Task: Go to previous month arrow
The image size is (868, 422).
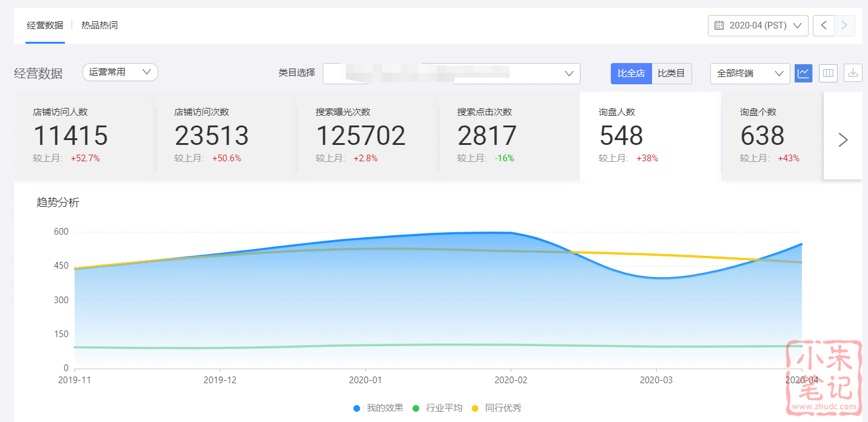Action: (x=824, y=25)
